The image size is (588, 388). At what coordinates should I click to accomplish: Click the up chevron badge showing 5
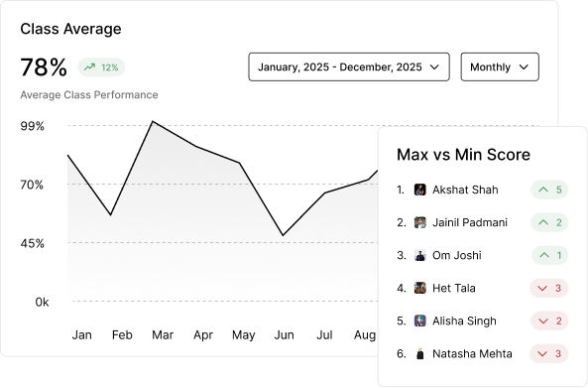pyautogui.click(x=549, y=190)
